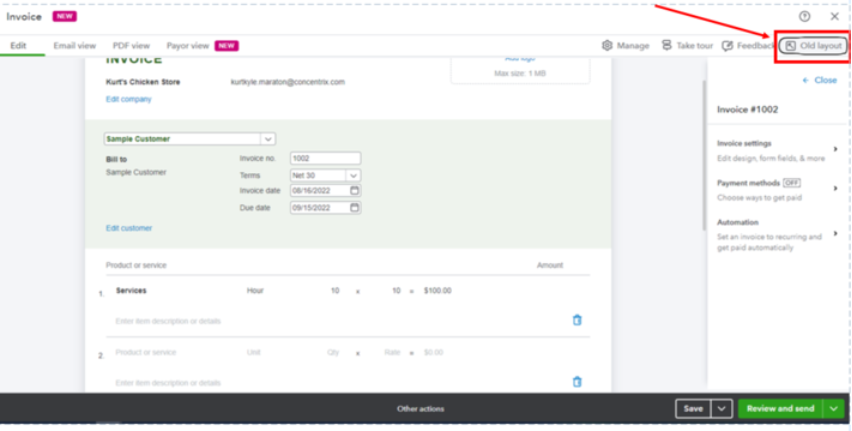852x431 pixels.
Task: Click the Save button
Action: click(693, 409)
